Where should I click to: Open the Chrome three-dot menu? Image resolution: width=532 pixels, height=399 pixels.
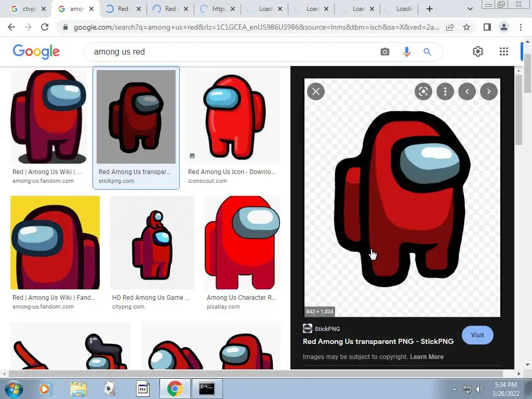click(521, 27)
